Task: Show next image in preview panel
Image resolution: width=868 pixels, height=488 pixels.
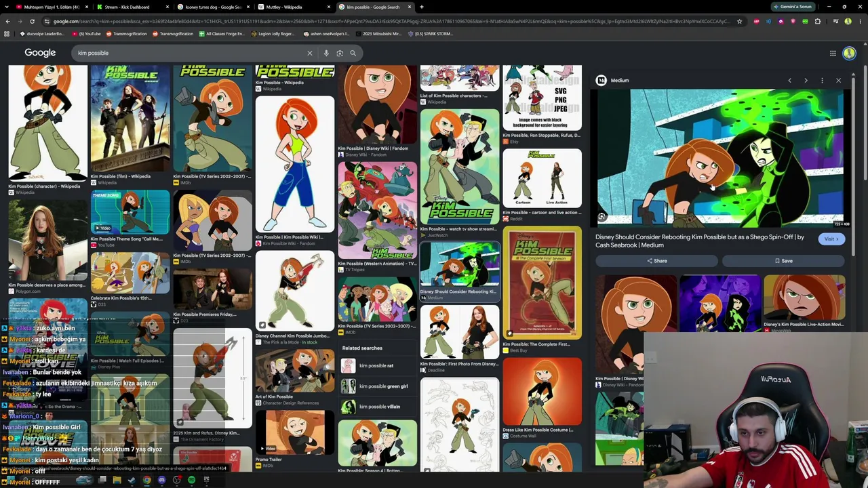Action: tap(806, 81)
